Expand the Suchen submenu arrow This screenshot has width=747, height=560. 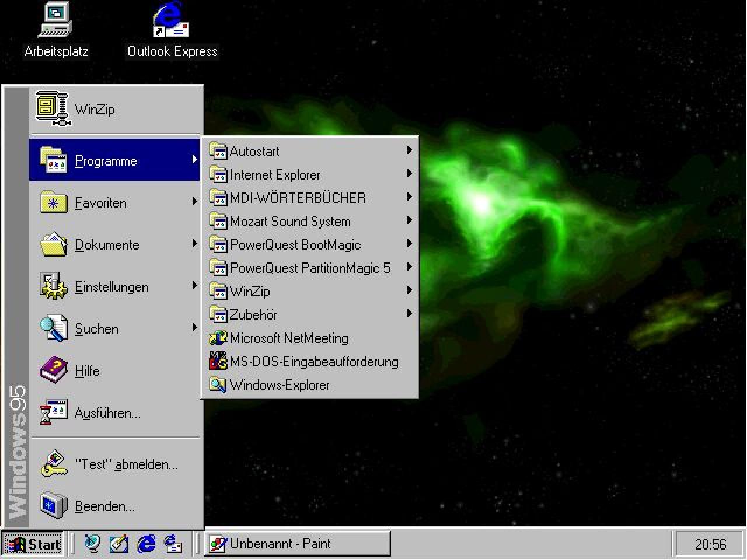pyautogui.click(x=194, y=327)
